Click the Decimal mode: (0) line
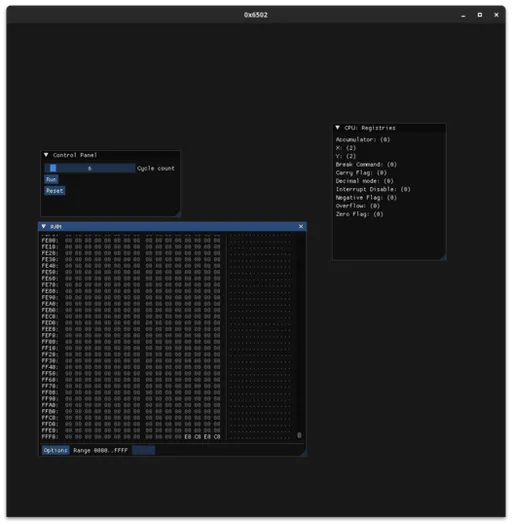Screen dimensions: 512x525 (364, 181)
